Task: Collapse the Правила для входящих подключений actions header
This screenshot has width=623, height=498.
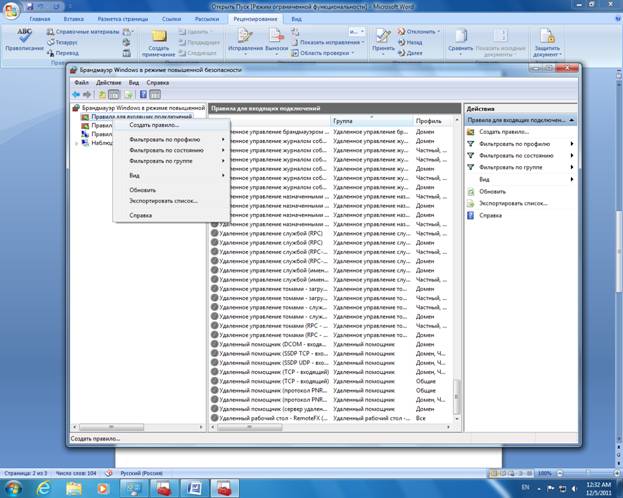Action: [572, 120]
